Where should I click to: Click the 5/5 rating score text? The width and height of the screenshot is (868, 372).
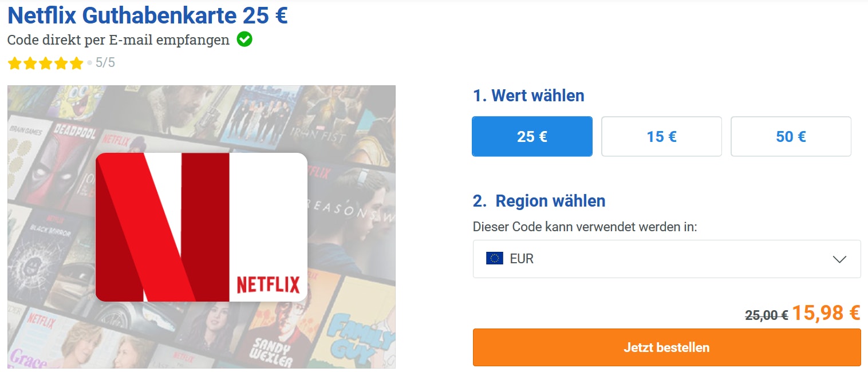105,63
